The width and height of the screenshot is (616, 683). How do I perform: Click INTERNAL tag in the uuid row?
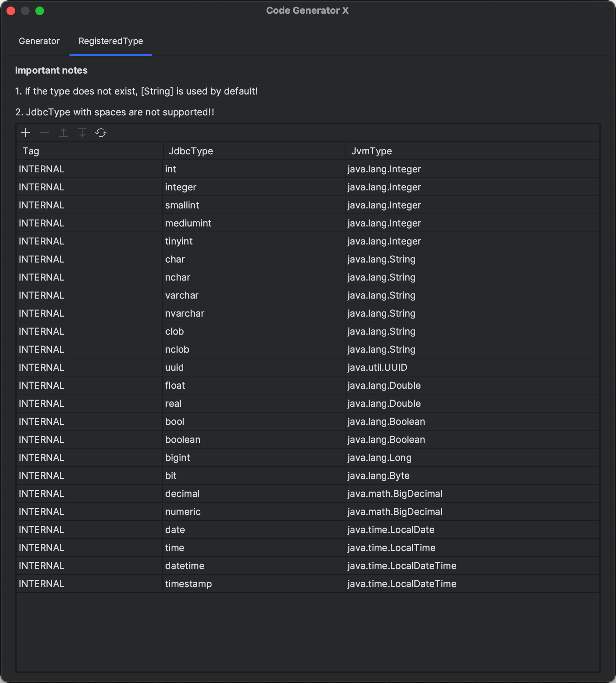pos(89,367)
